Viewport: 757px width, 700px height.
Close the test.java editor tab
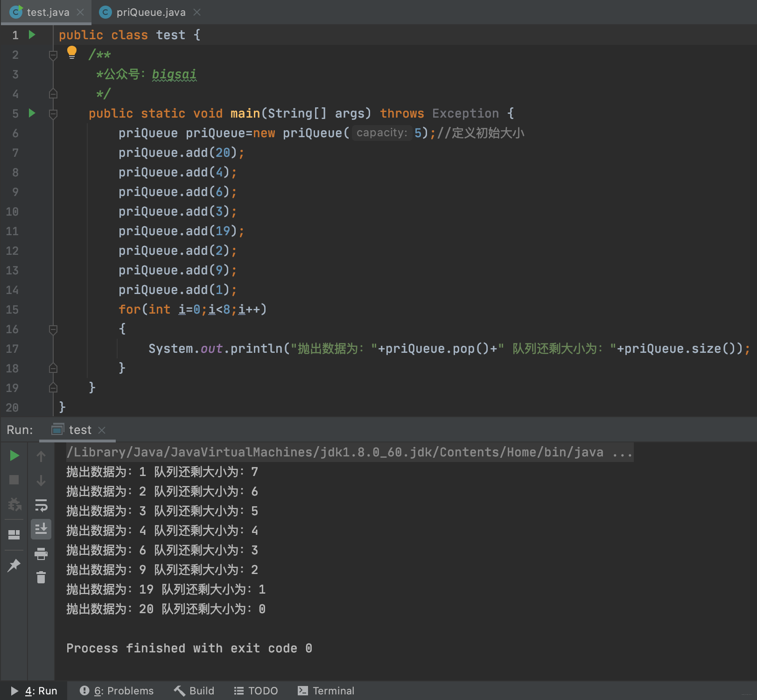80,12
